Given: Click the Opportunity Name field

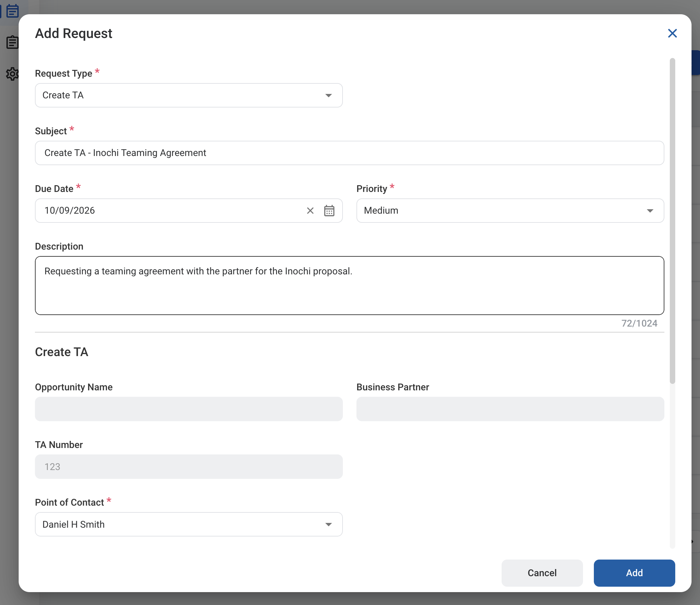Looking at the screenshot, I should tap(189, 409).
